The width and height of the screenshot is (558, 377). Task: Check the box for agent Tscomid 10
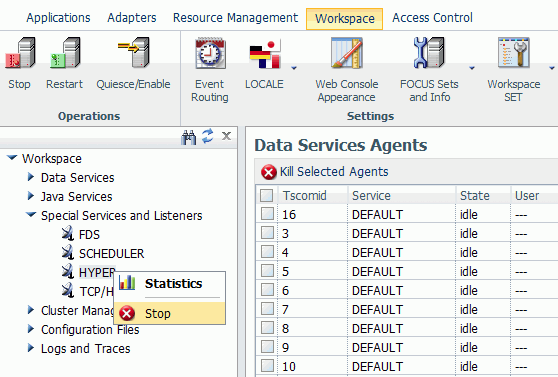(x=267, y=366)
